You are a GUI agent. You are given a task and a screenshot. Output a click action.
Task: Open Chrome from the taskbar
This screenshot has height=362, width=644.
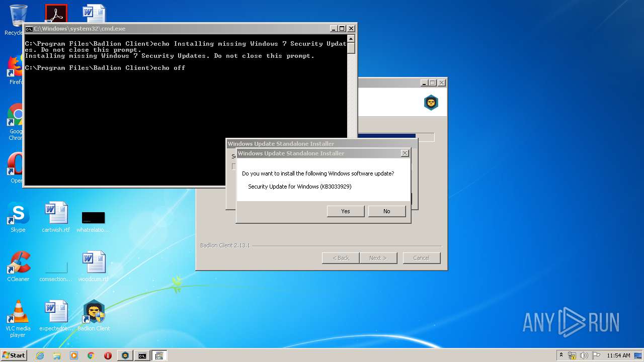pyautogui.click(x=91, y=355)
